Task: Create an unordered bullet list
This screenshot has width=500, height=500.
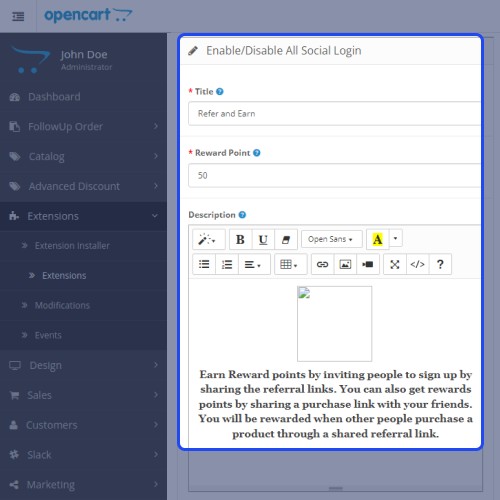Action: (x=204, y=264)
